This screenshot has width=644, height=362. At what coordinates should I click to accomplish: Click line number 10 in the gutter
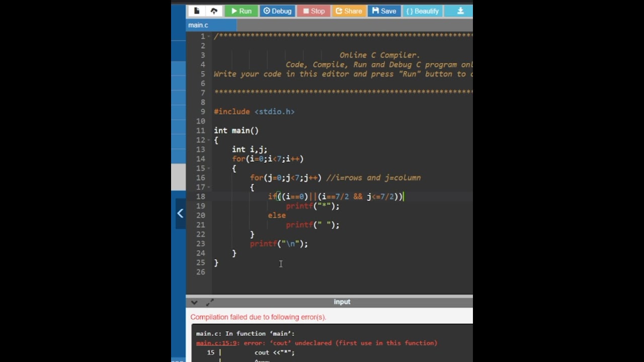200,121
